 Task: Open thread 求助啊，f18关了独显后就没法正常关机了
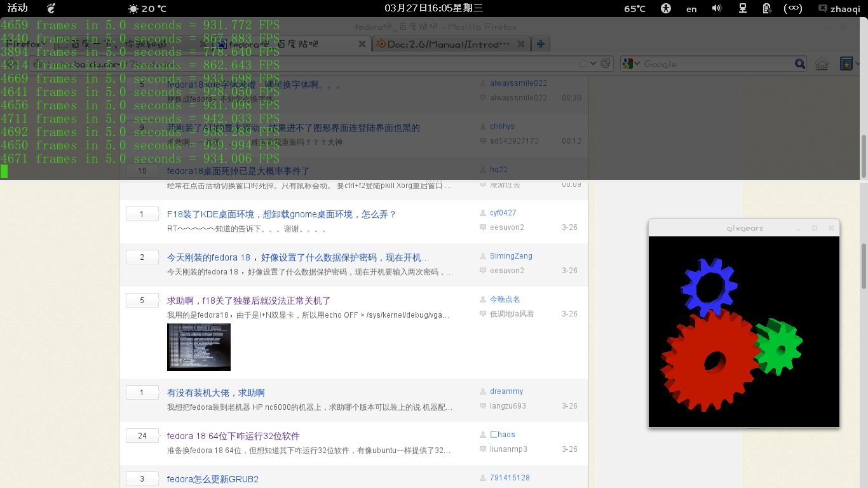tap(249, 301)
